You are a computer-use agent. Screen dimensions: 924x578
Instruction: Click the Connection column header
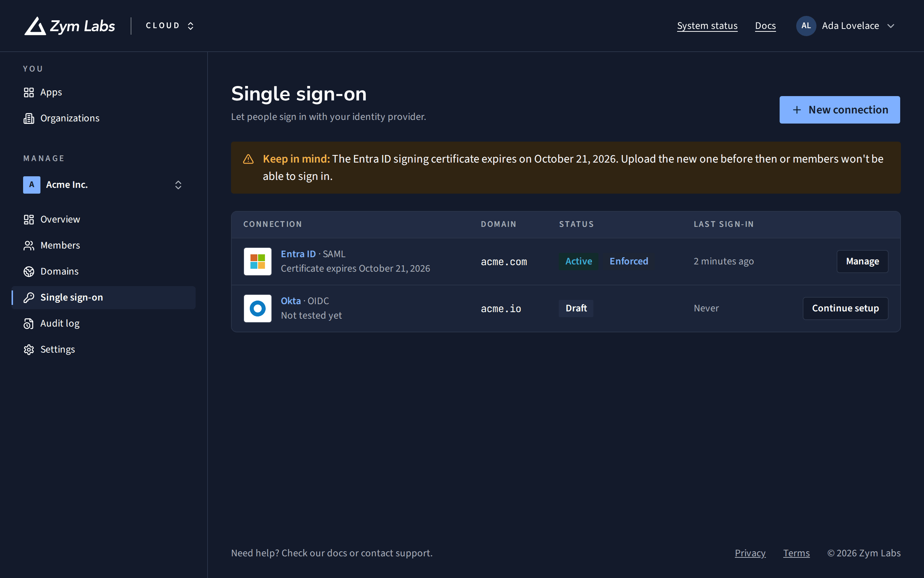click(x=273, y=224)
